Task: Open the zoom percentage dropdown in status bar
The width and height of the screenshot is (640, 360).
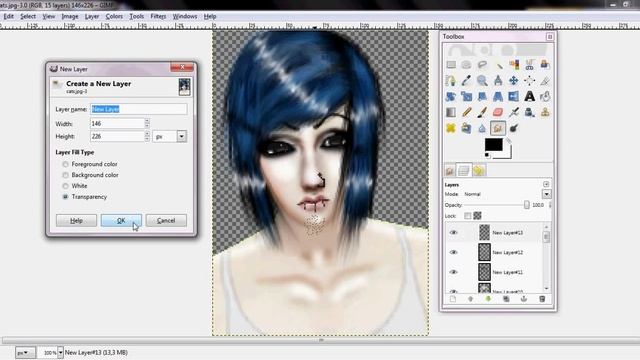Action: click(60, 352)
